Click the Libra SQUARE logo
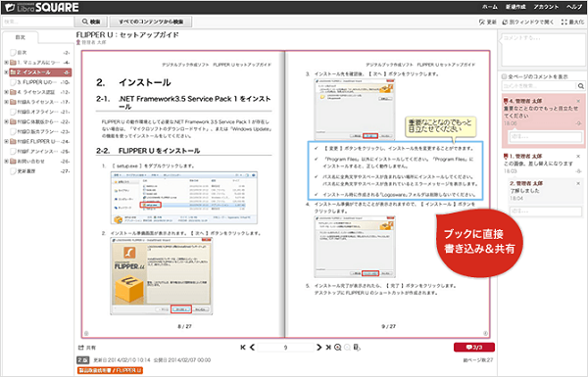The image size is (588, 377). point(42,7)
